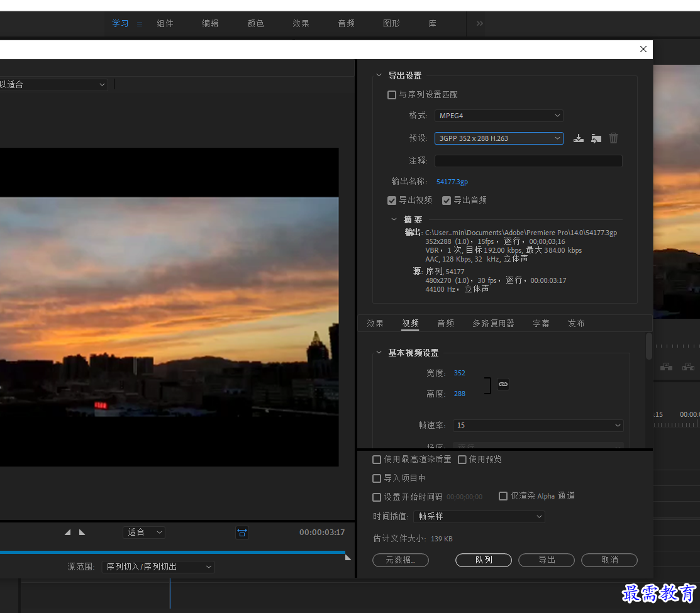Viewport: 700px width, 613px height.
Task: Click the 取消 button
Action: (609, 560)
